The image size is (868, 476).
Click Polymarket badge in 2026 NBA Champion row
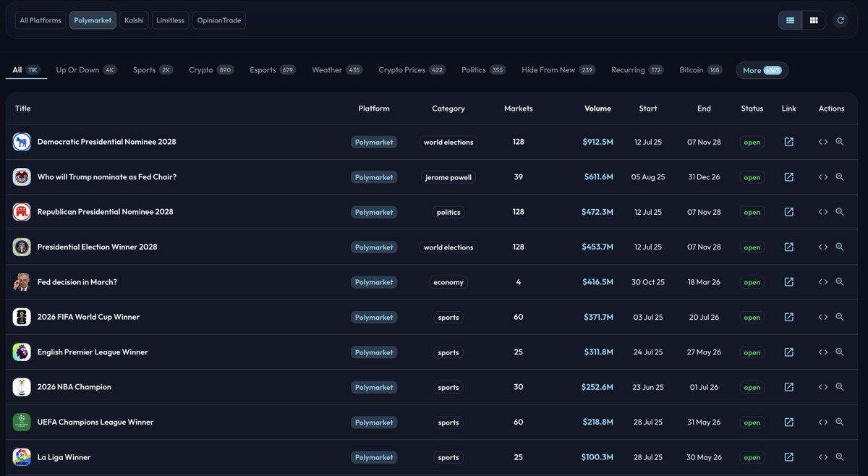(x=374, y=387)
